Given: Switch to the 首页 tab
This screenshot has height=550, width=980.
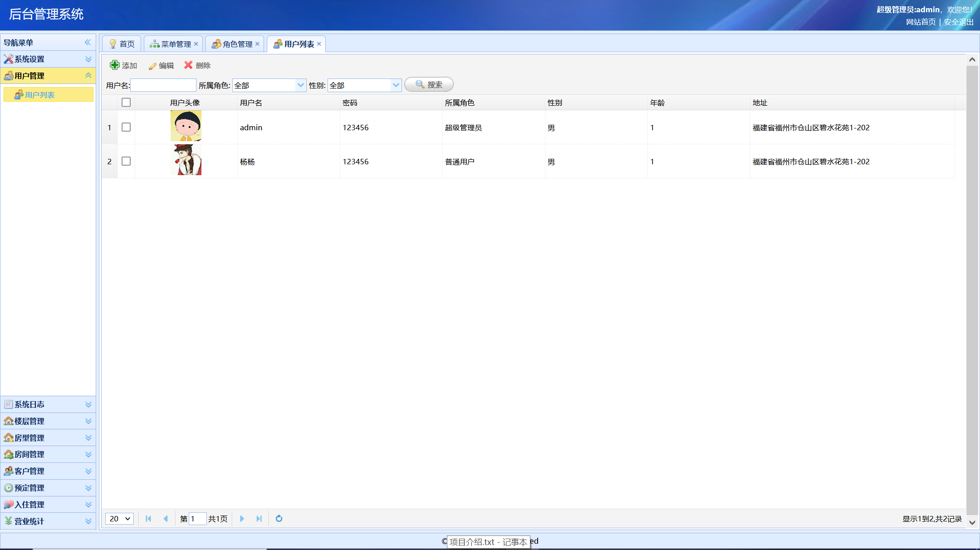Looking at the screenshot, I should (122, 44).
